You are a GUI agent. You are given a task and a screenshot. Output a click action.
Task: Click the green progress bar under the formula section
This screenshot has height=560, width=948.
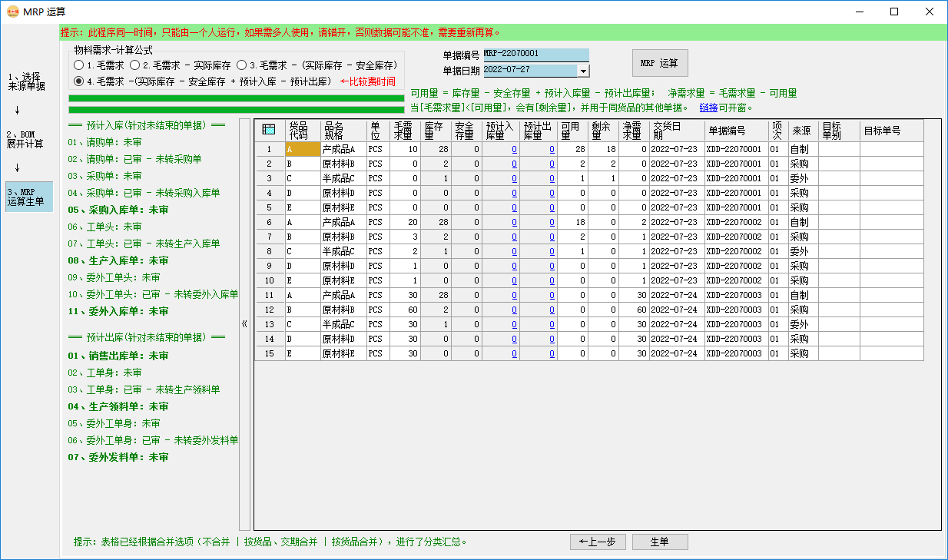click(x=230, y=98)
